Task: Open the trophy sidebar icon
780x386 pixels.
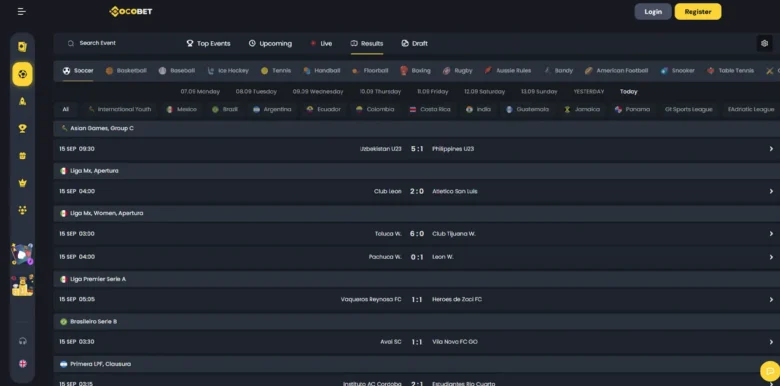Action: tap(22, 129)
